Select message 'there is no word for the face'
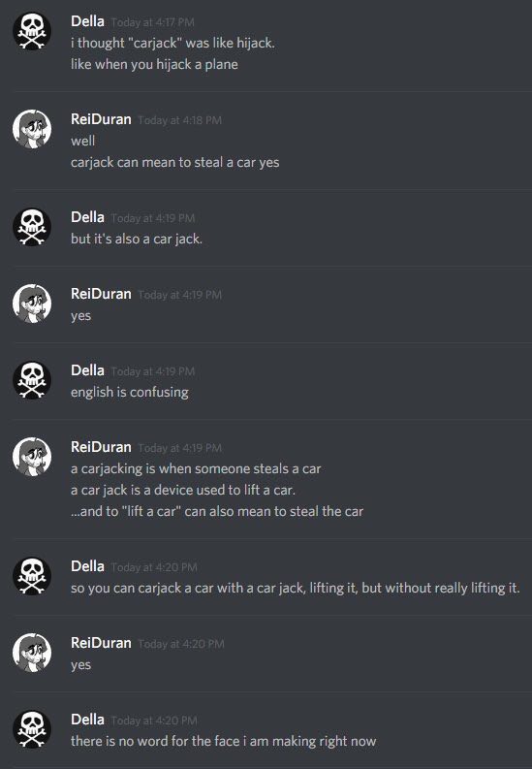532x769 pixels. tap(224, 741)
